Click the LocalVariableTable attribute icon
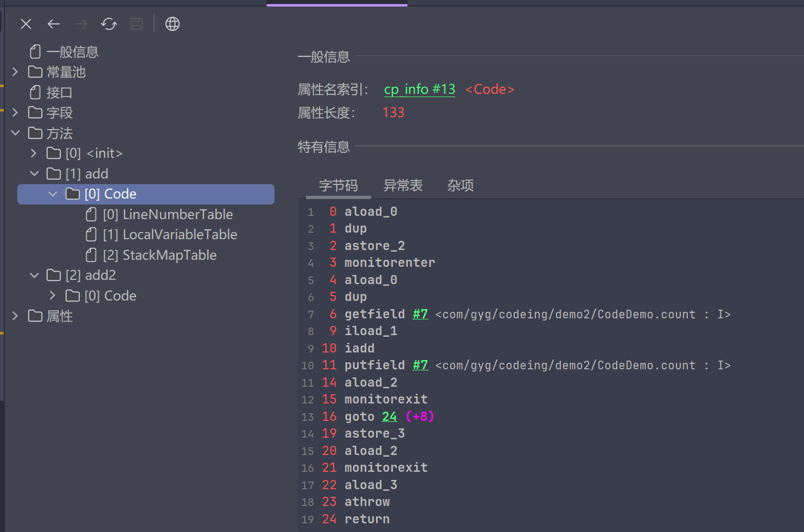 coord(91,234)
